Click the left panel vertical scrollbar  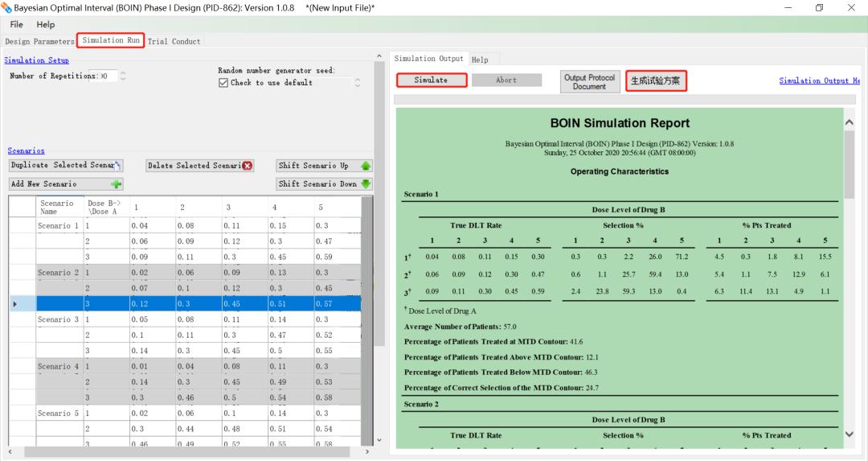(379, 202)
